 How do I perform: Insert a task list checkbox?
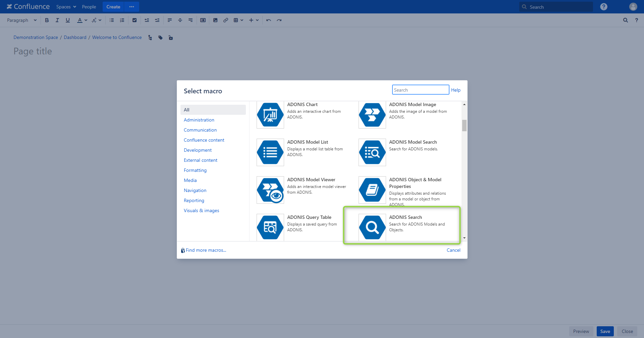click(x=135, y=20)
